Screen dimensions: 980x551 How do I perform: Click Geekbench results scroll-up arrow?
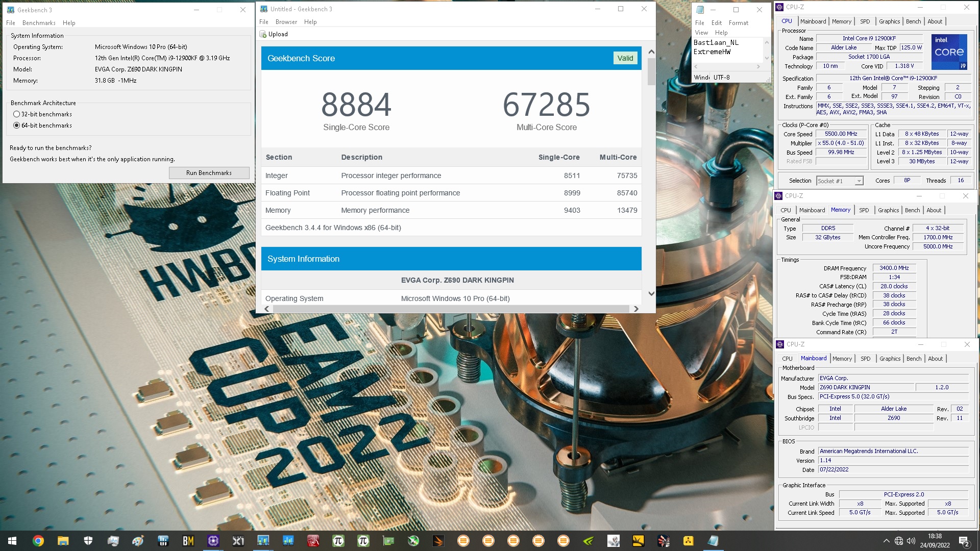click(x=651, y=52)
